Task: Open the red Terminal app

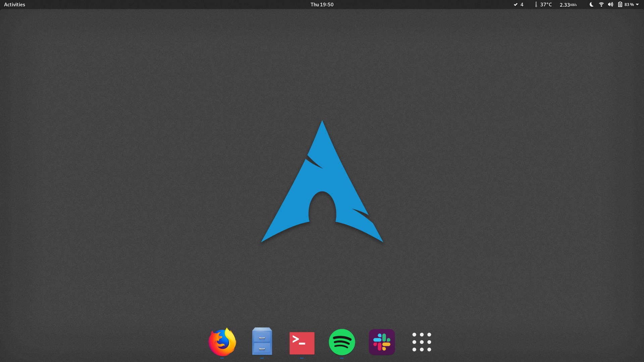Action: pos(302,343)
